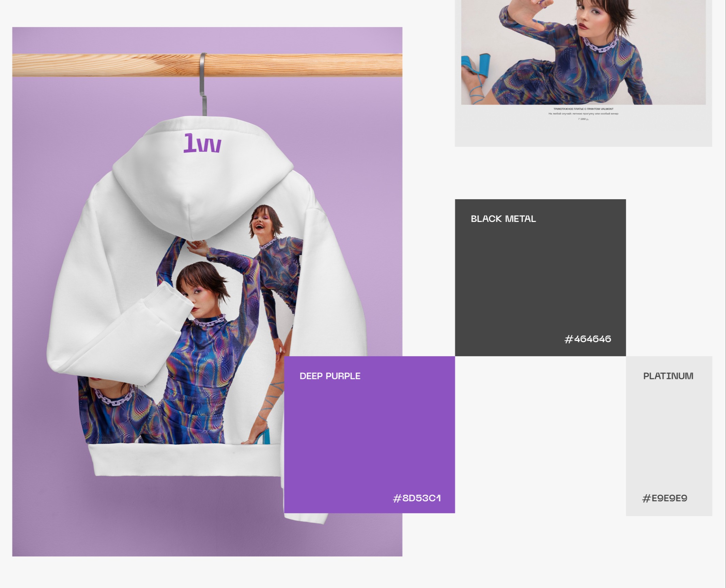Click the #E9E9E9 hex code text
The height and width of the screenshot is (588, 726).
(664, 498)
